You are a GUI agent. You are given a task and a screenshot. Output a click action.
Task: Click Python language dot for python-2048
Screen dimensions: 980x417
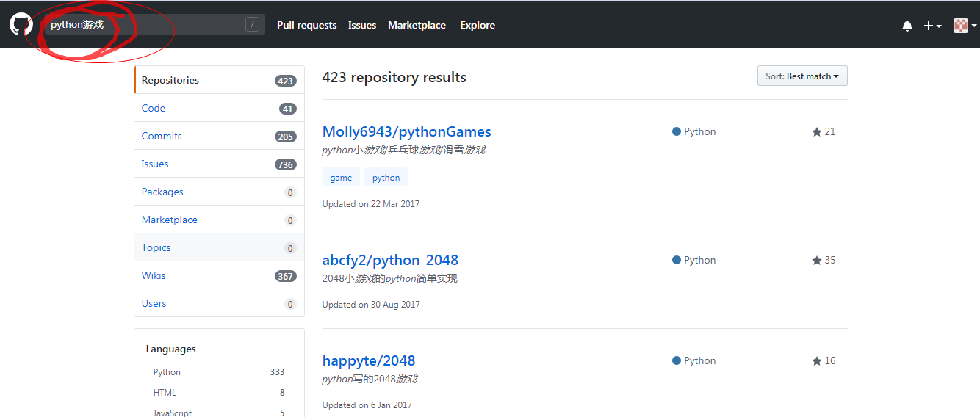pos(677,260)
